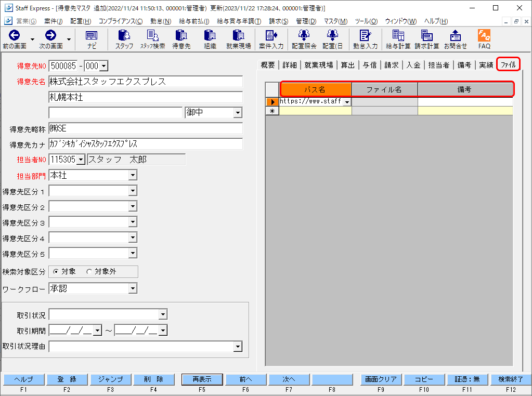Switch to the ファイル tab
This screenshot has height=396, width=532.
[508, 64]
